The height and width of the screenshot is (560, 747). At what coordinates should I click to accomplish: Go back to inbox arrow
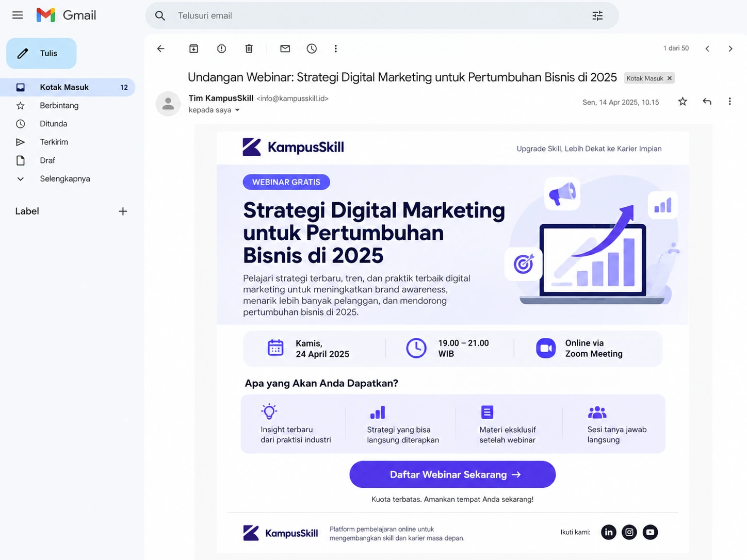pyautogui.click(x=161, y=48)
